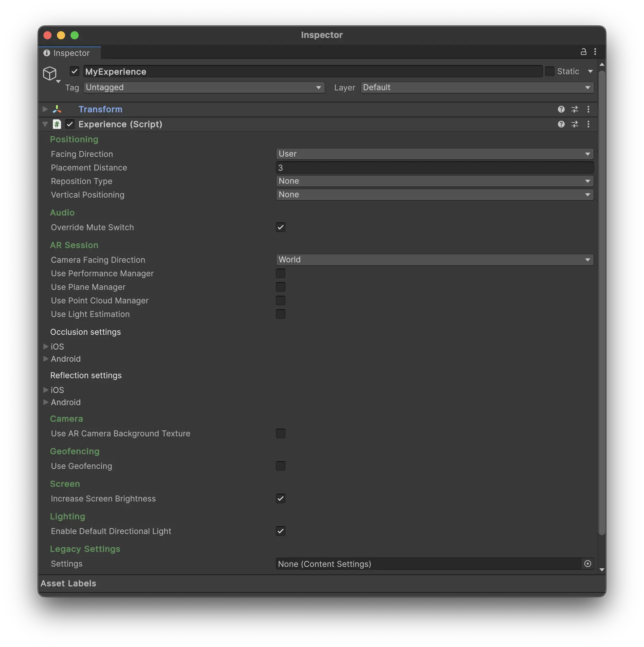644x647 pixels.
Task: Open the Transform three-dot menu
Action: [588, 109]
